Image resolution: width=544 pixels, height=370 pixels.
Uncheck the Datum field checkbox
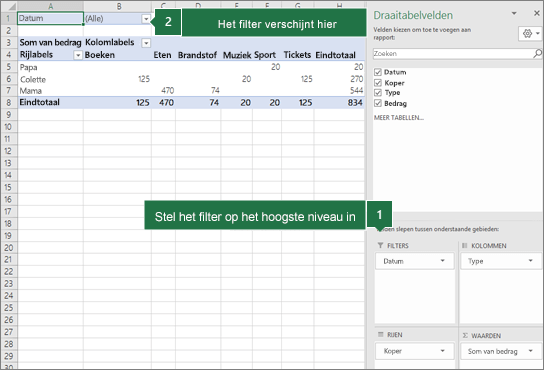(378, 72)
